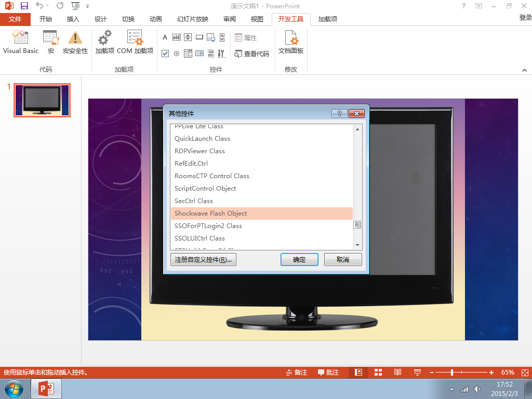Viewport: 532px width, 399px height.
Task: Start Slide Show from status bar
Action: (417, 372)
